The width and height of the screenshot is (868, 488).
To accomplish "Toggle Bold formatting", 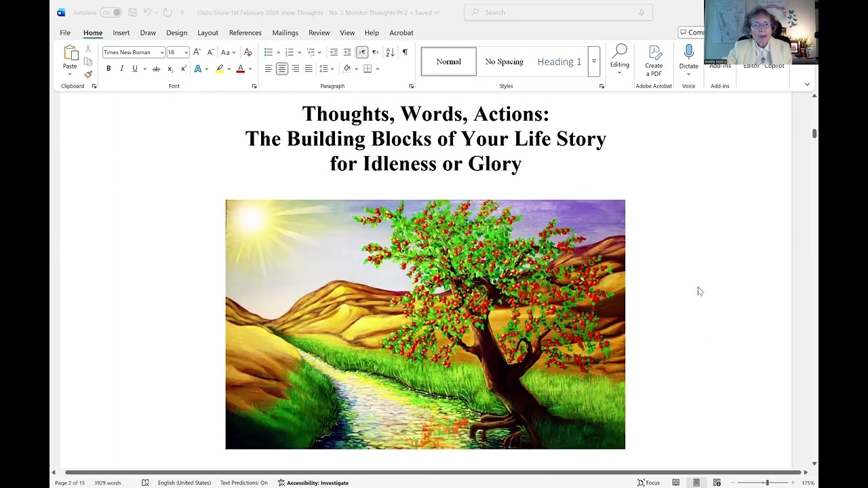I will pos(108,68).
